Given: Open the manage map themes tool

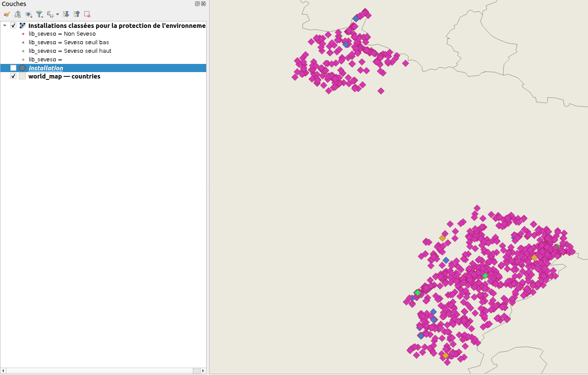Looking at the screenshot, I should coord(28,14).
